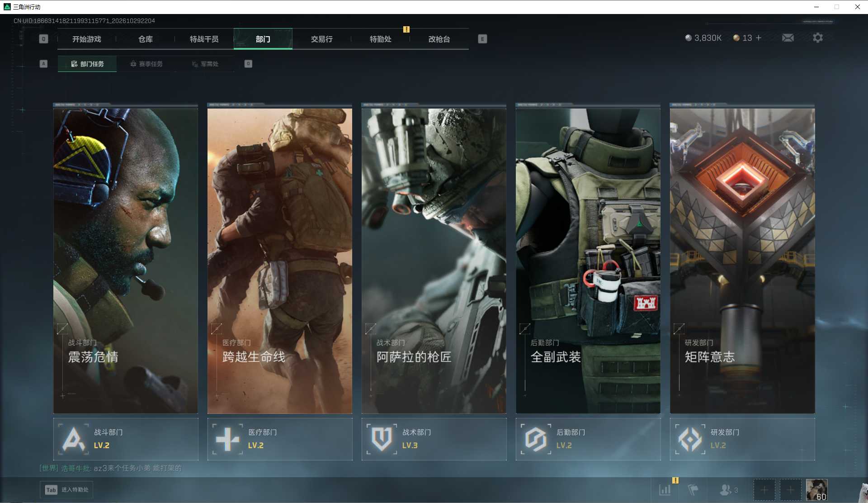Image resolution: width=868 pixels, height=503 pixels.
Task: Open the 特勤处 tab
Action: 380,39
